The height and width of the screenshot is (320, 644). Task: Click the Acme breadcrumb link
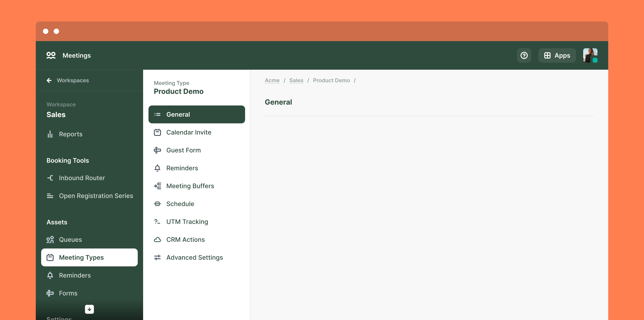coord(272,80)
